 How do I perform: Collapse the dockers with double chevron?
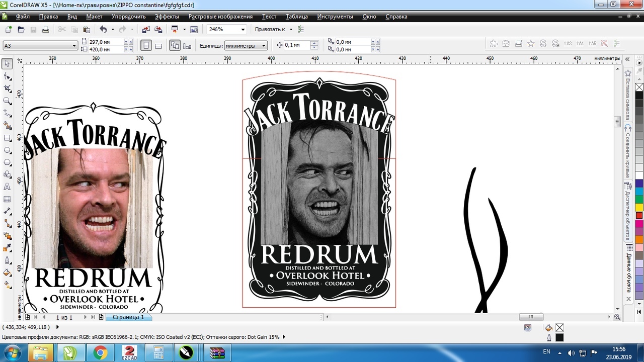coord(627,59)
